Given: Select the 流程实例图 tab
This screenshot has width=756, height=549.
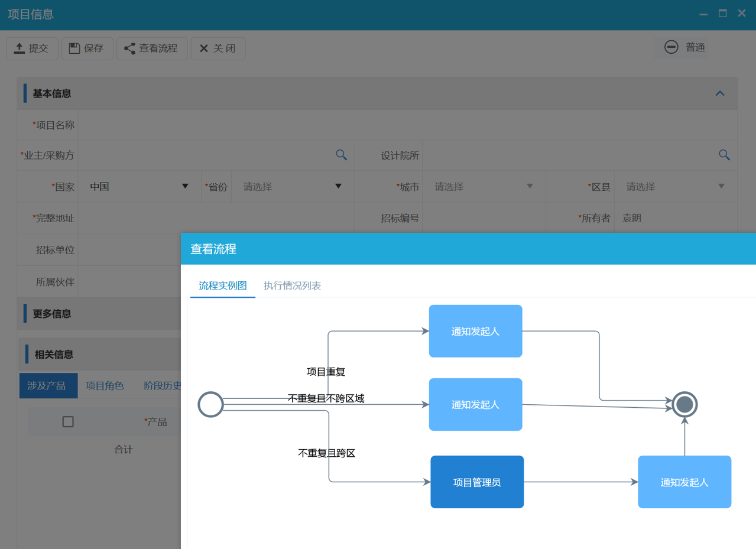Looking at the screenshot, I should click(x=223, y=286).
